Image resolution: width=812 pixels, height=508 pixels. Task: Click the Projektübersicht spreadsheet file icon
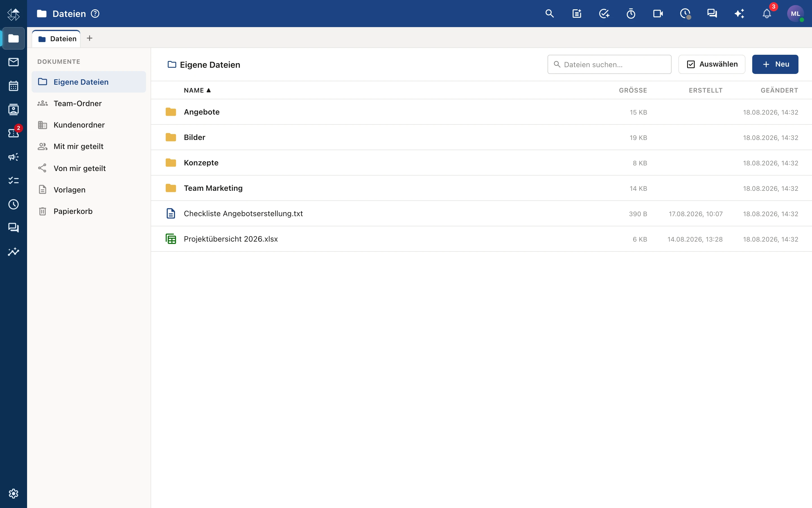pos(171,239)
